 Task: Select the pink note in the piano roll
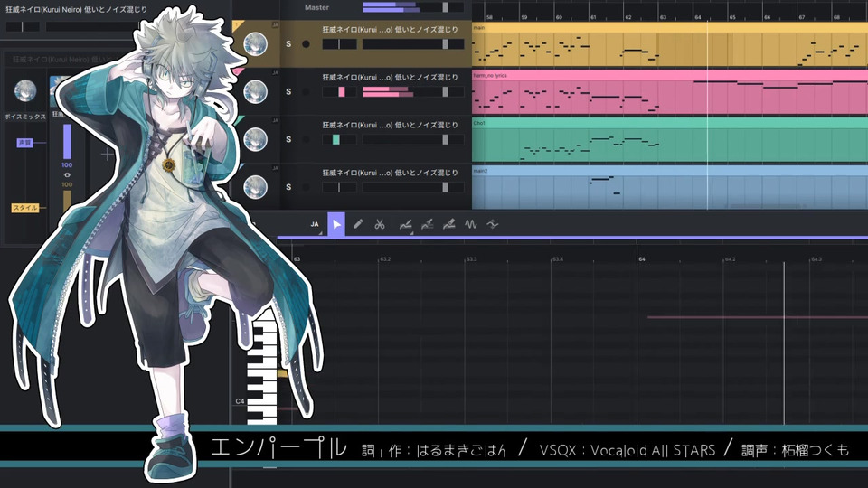758,317
